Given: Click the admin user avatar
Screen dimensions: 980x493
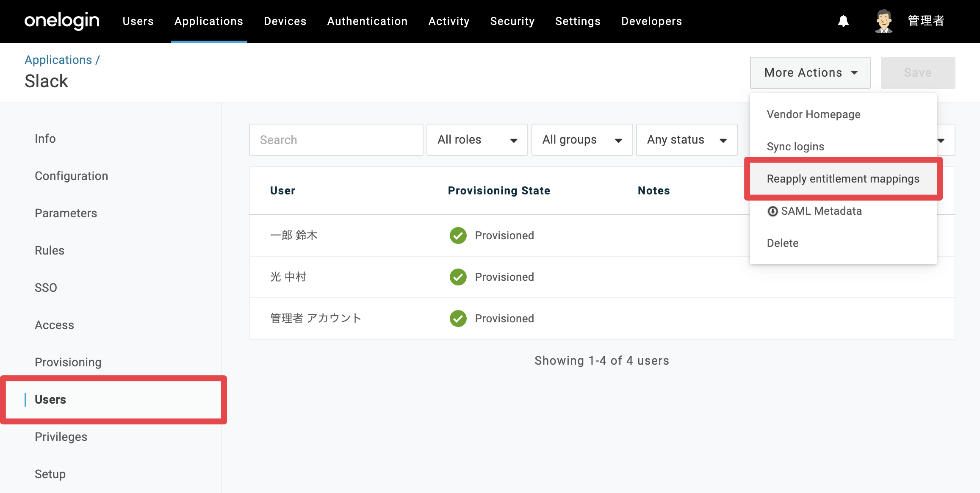Looking at the screenshot, I should 883,21.
